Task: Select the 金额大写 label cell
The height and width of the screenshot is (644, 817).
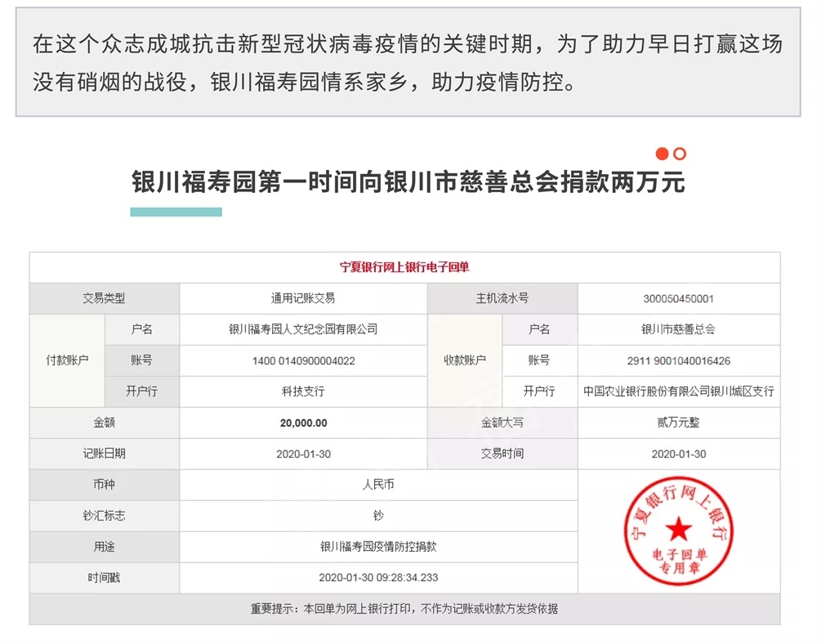Action: (x=502, y=423)
